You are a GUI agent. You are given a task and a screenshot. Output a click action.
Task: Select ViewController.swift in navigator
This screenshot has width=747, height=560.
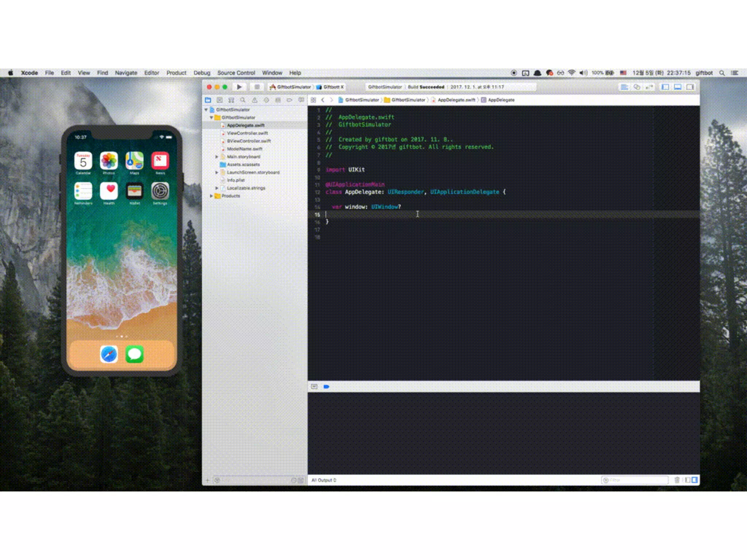[247, 133]
